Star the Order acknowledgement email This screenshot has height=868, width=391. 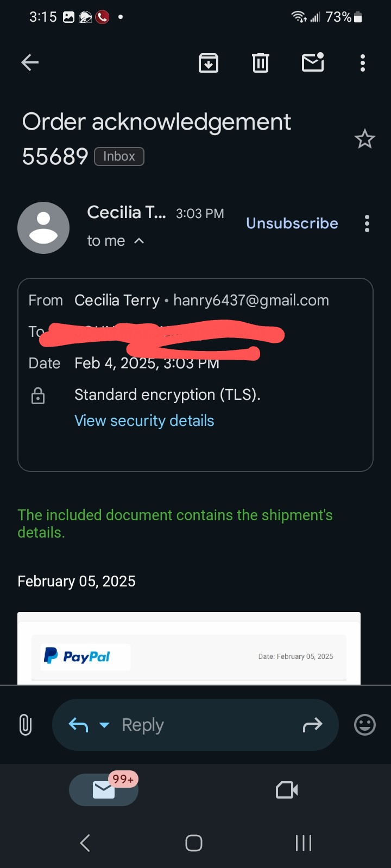point(364,139)
